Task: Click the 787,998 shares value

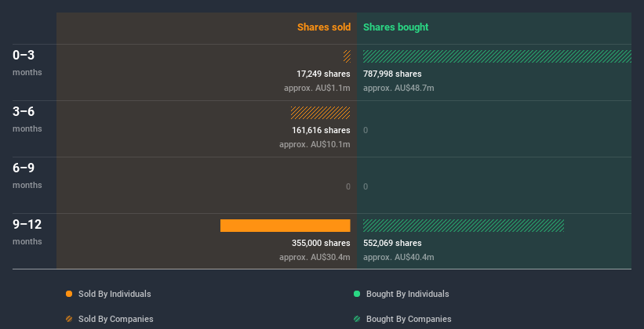Action: 392,74
